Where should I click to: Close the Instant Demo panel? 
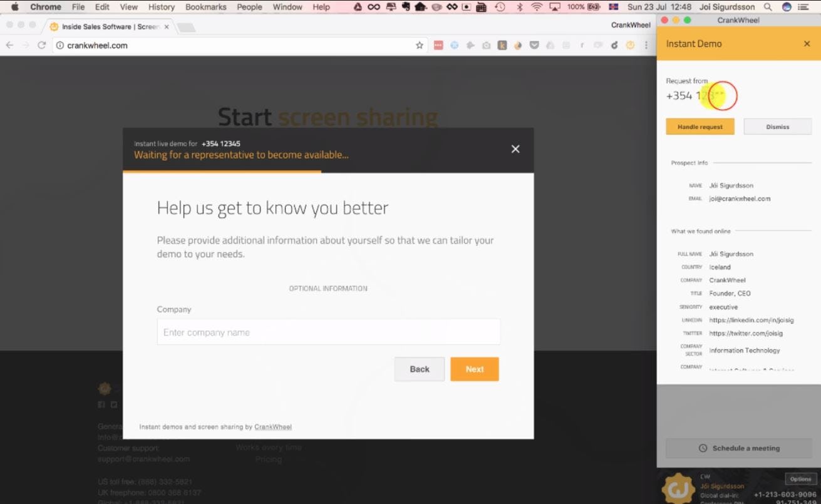point(807,44)
